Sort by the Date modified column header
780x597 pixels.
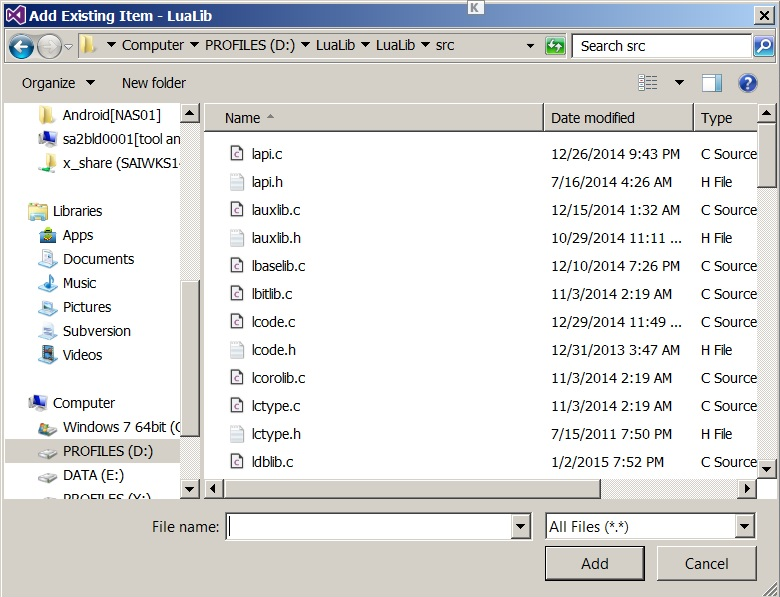[x=618, y=118]
